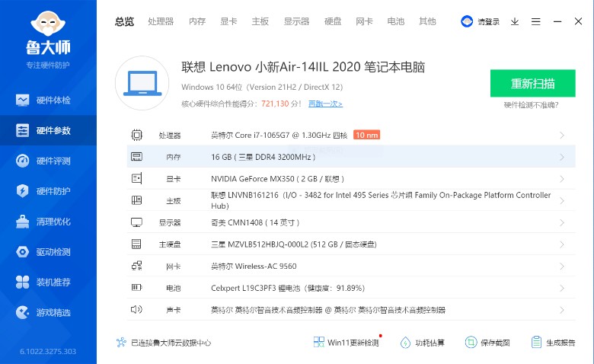Switch to the 显示器 tab
This screenshot has height=364, width=594.
point(297,21)
